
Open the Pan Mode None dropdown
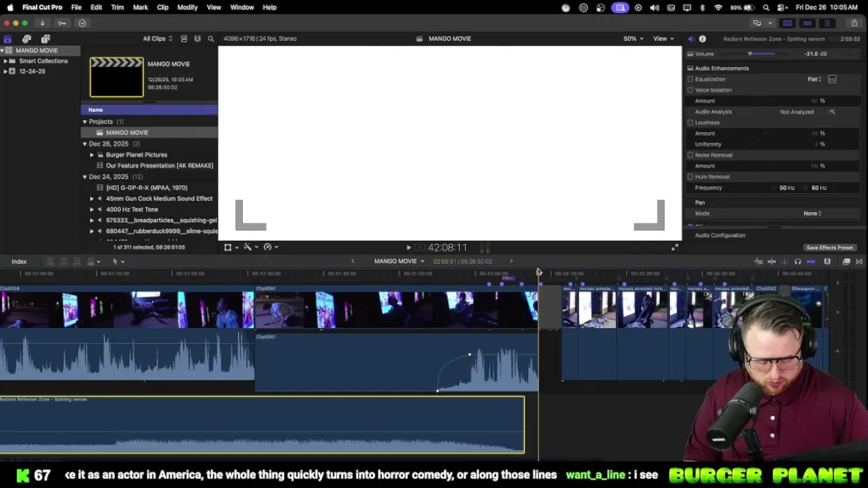point(812,213)
